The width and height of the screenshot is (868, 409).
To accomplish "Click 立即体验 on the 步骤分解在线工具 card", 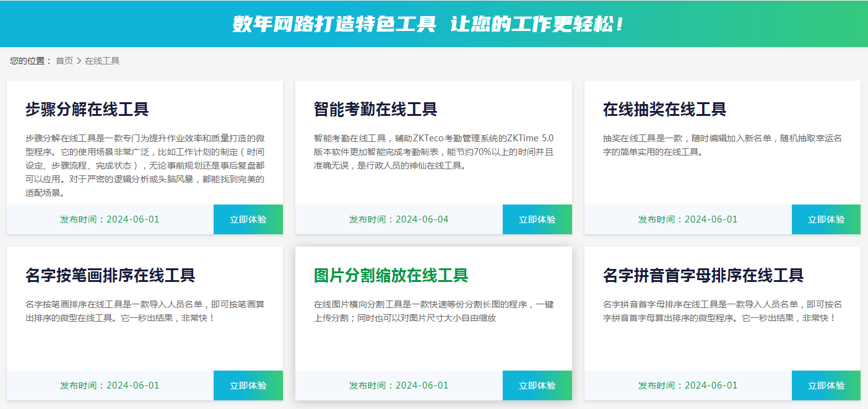I will click(x=248, y=219).
